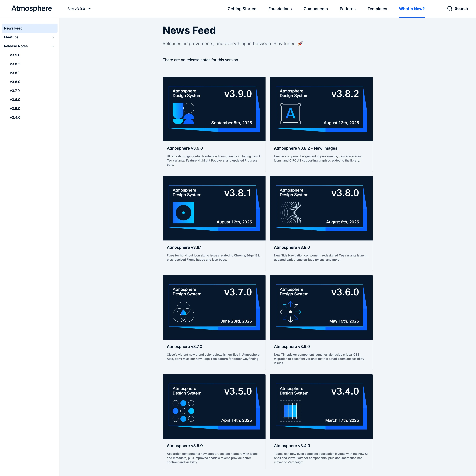The image size is (476, 476).
Task: Expand the Meetups sidebar section
Action: point(53,37)
